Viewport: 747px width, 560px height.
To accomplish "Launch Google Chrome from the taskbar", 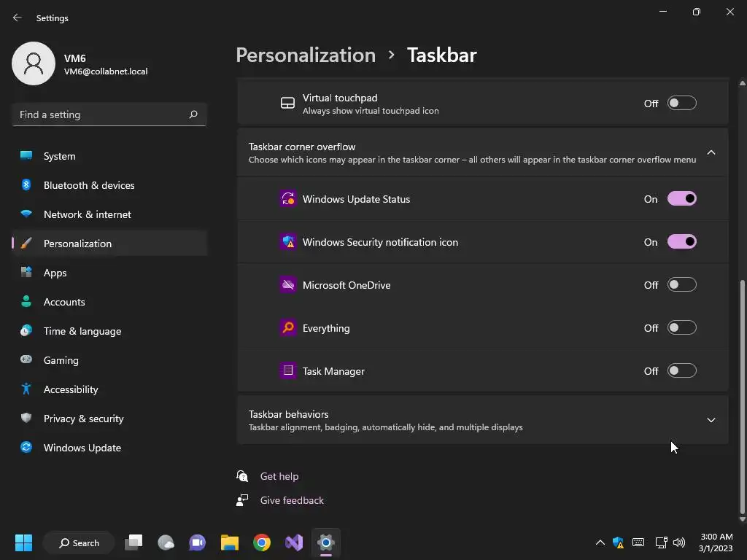I will (x=262, y=542).
